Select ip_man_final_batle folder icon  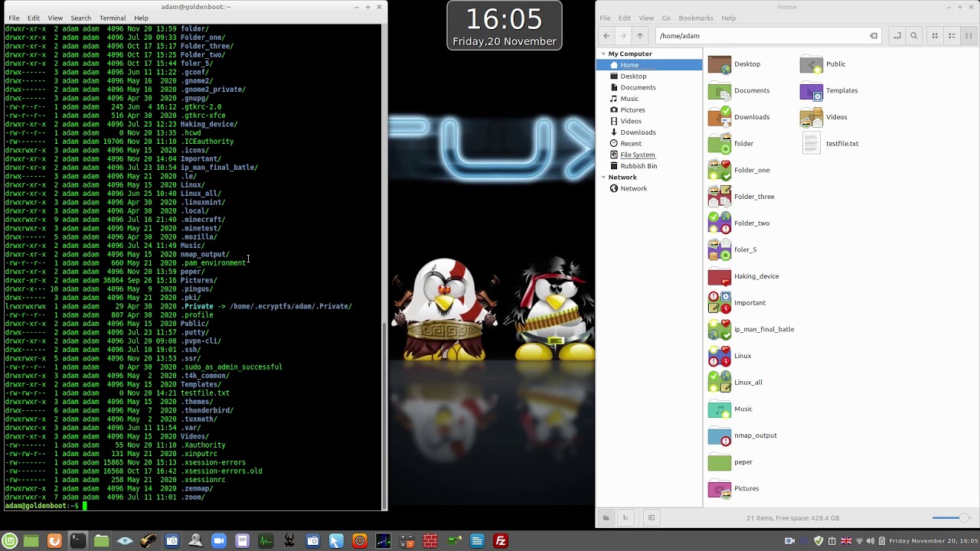click(720, 329)
